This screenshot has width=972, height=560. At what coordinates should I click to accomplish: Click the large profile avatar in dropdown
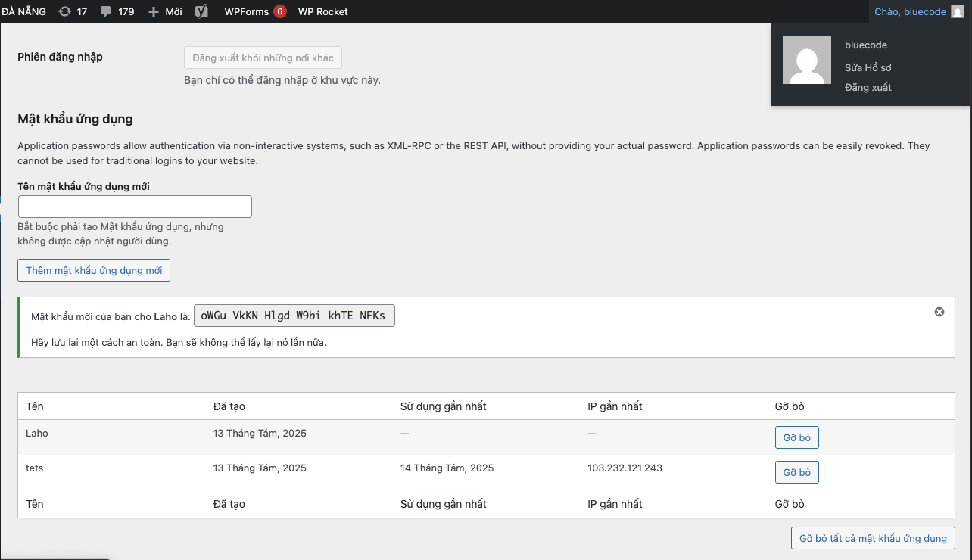(x=807, y=60)
